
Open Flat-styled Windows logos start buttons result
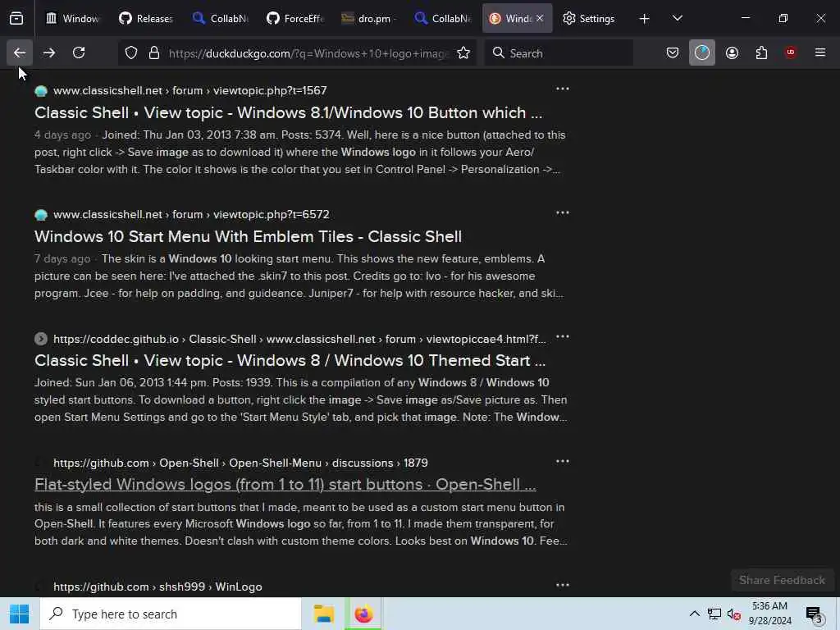point(285,484)
